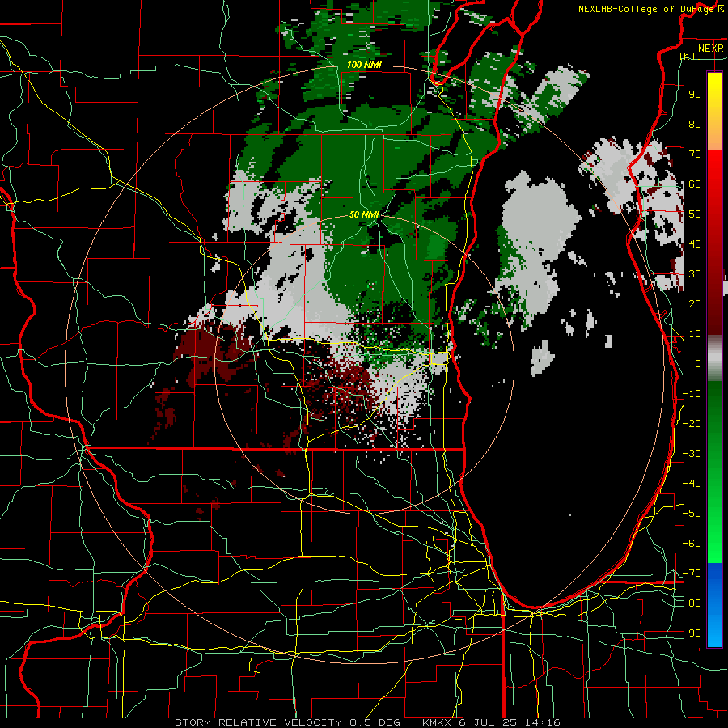The image size is (728, 728).
Task: Click the -70 scale label
Action: 692,574
